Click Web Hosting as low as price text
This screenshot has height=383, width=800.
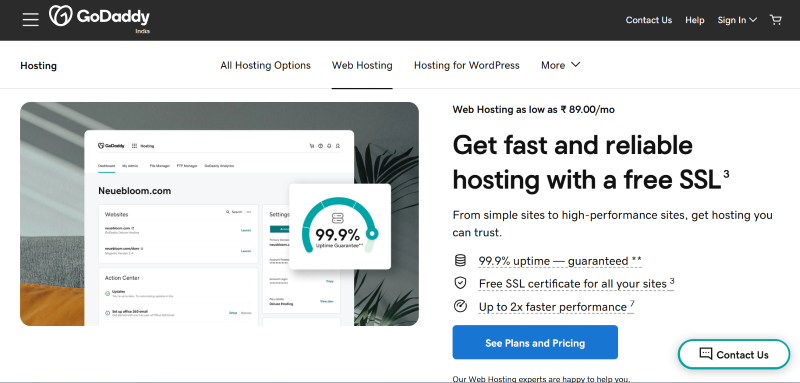[533, 109]
